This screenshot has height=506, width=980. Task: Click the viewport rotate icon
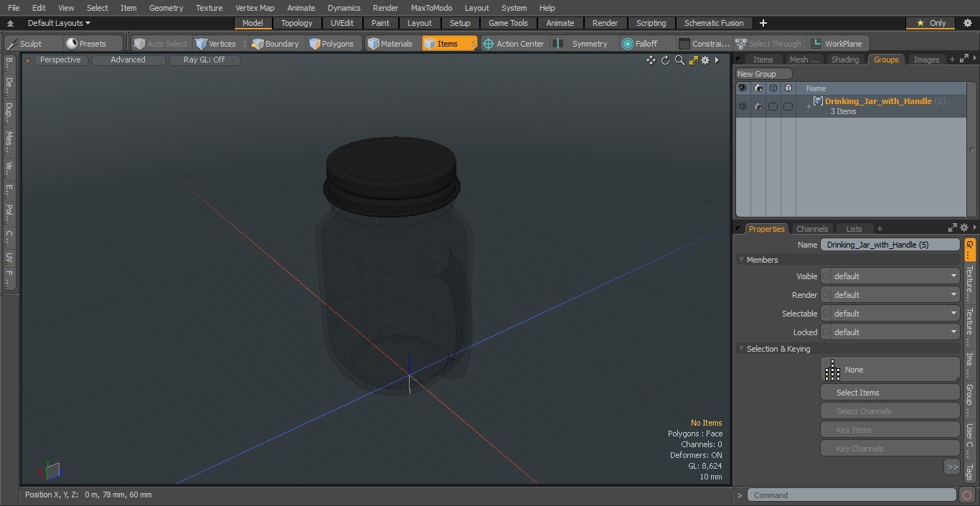665,60
